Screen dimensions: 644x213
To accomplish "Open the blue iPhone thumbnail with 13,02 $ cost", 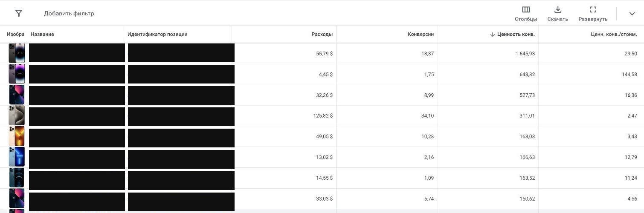I will click(17, 157).
